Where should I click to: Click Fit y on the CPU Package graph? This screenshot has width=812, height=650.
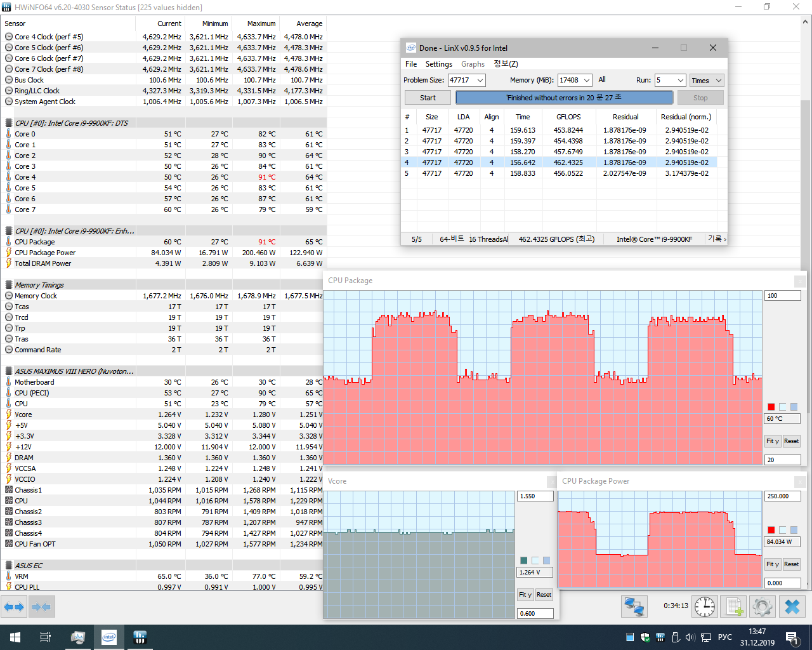point(773,441)
